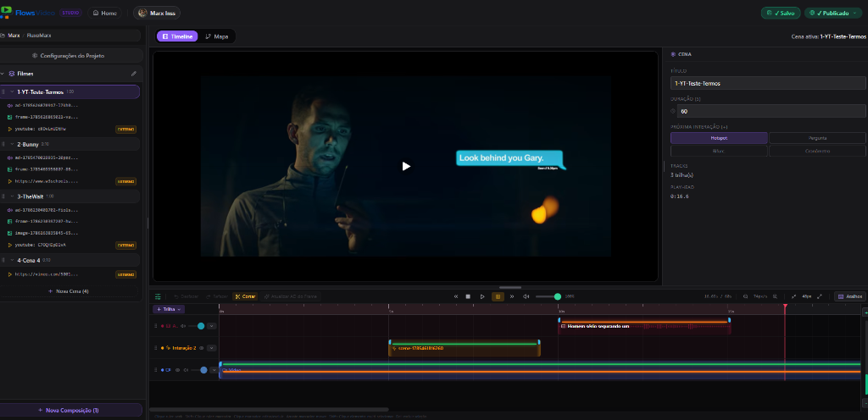Click the frame image icon under 2-Bunny
The width and height of the screenshot is (868, 420).
click(x=10, y=169)
